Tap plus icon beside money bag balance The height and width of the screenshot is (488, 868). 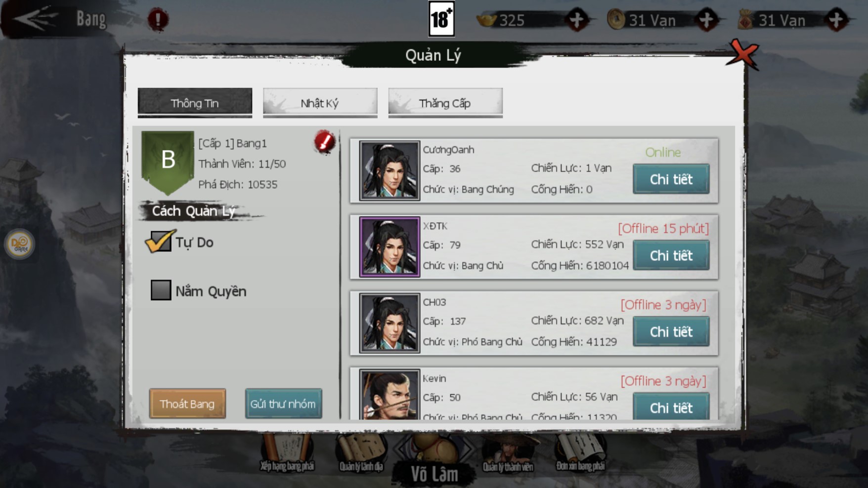pos(836,20)
